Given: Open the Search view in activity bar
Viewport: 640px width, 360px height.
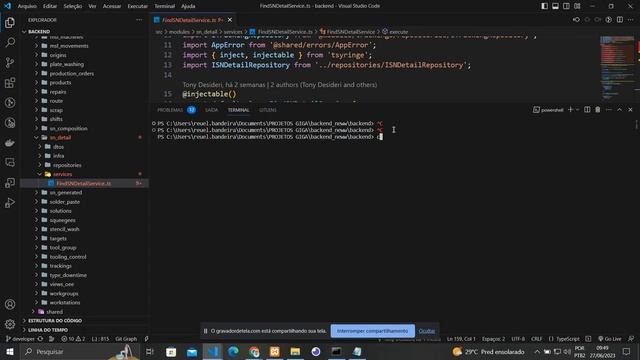Looking at the screenshot, I should coord(10,42).
